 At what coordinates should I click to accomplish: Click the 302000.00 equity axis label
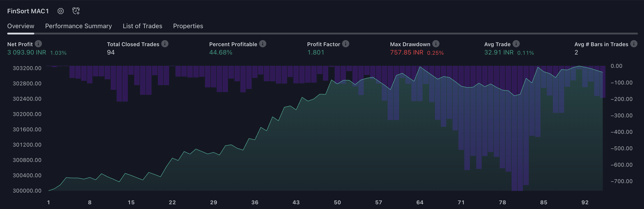click(27, 114)
